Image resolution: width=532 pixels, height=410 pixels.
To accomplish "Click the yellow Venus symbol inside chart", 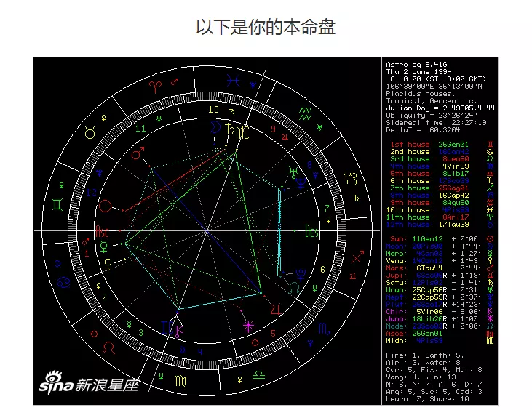I will [x=108, y=265].
